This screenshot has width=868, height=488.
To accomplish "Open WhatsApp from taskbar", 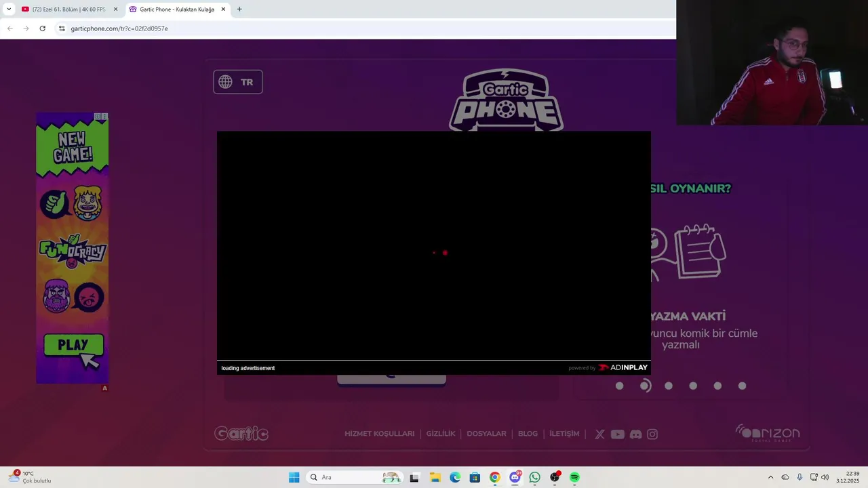I will click(x=535, y=477).
